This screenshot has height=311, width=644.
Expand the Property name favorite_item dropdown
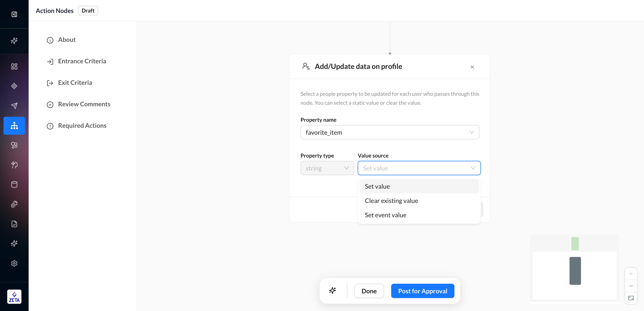390,132
